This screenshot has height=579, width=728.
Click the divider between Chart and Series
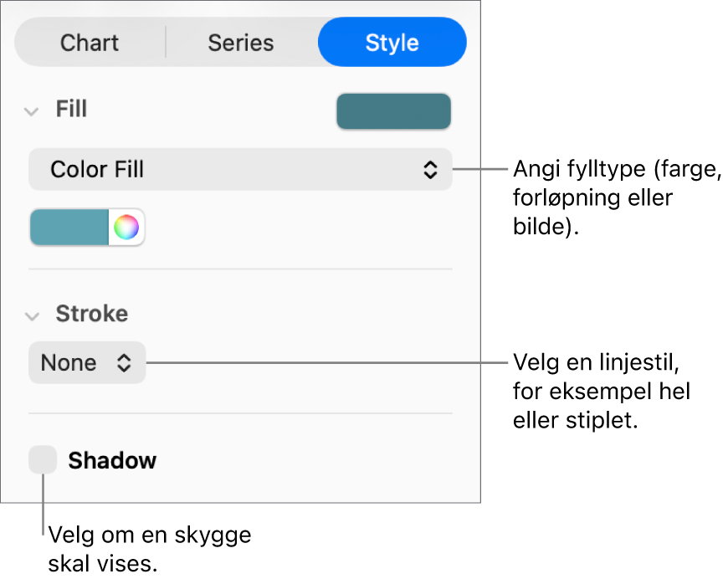(x=166, y=43)
